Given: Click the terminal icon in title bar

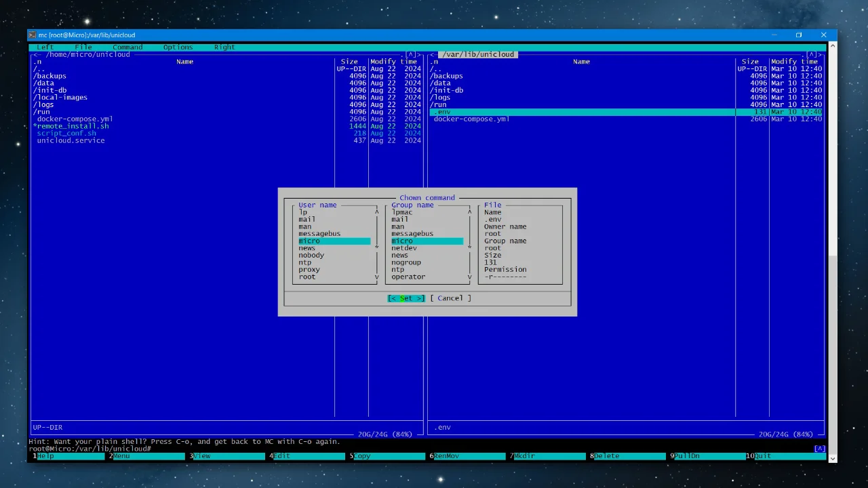Looking at the screenshot, I should 32,35.
